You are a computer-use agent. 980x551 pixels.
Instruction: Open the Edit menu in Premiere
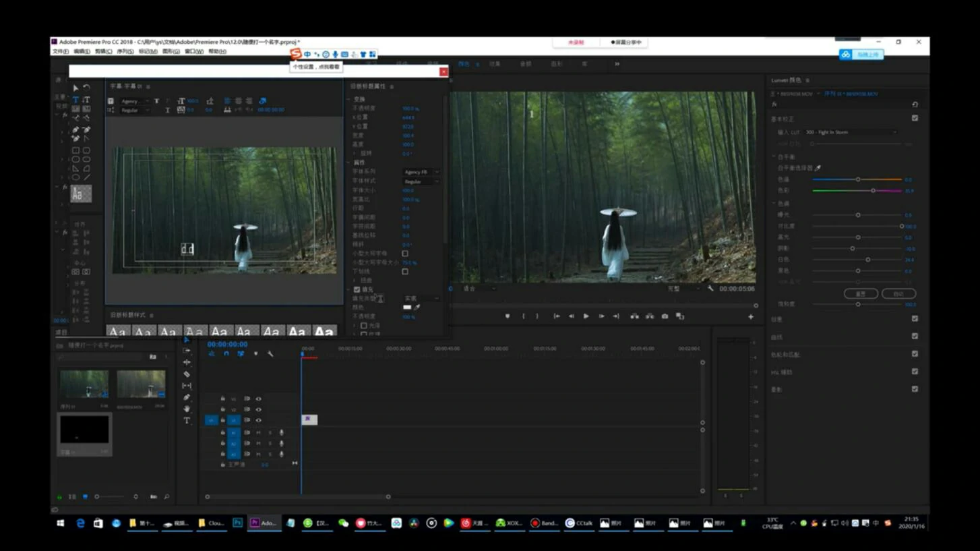tap(82, 51)
